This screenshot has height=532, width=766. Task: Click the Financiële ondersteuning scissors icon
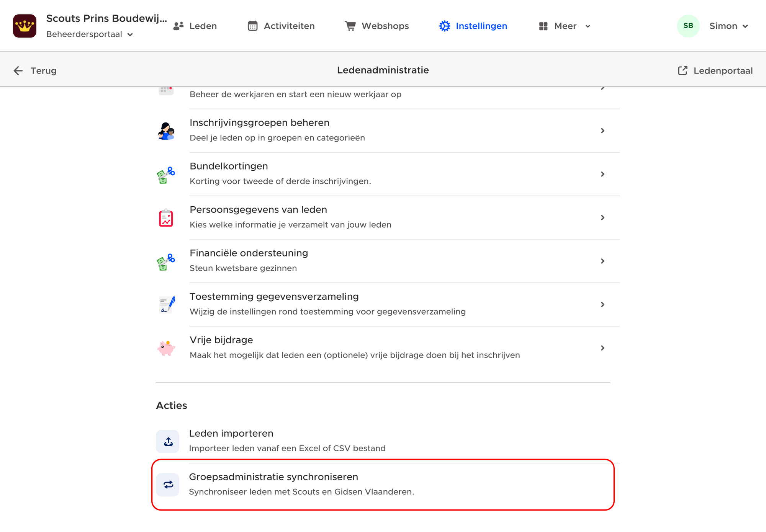pos(166,261)
